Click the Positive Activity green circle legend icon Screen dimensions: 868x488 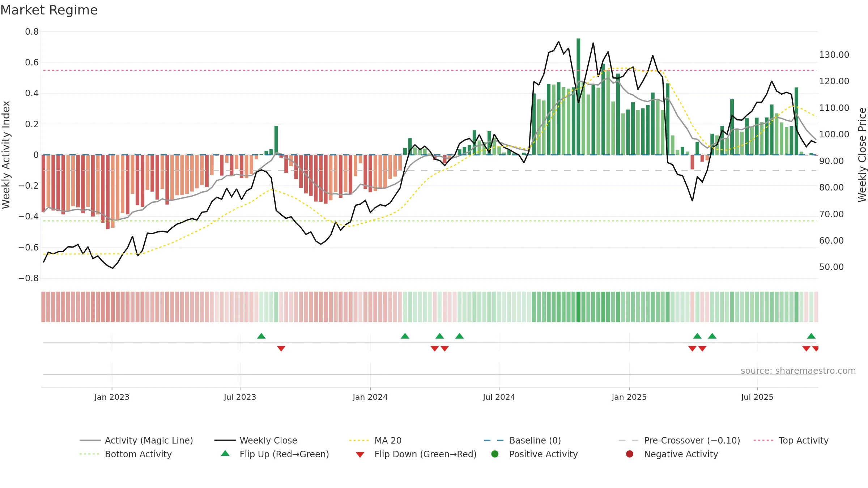[x=495, y=454]
